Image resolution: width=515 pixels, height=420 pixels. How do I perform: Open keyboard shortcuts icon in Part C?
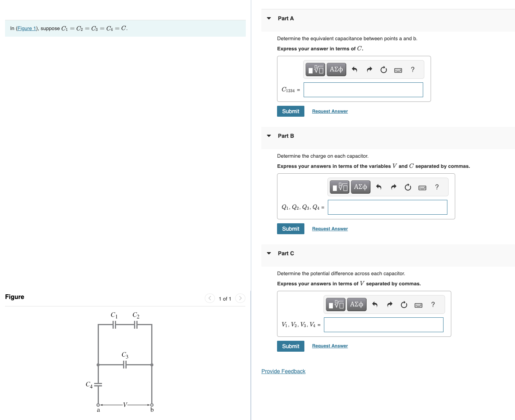tap(418, 305)
